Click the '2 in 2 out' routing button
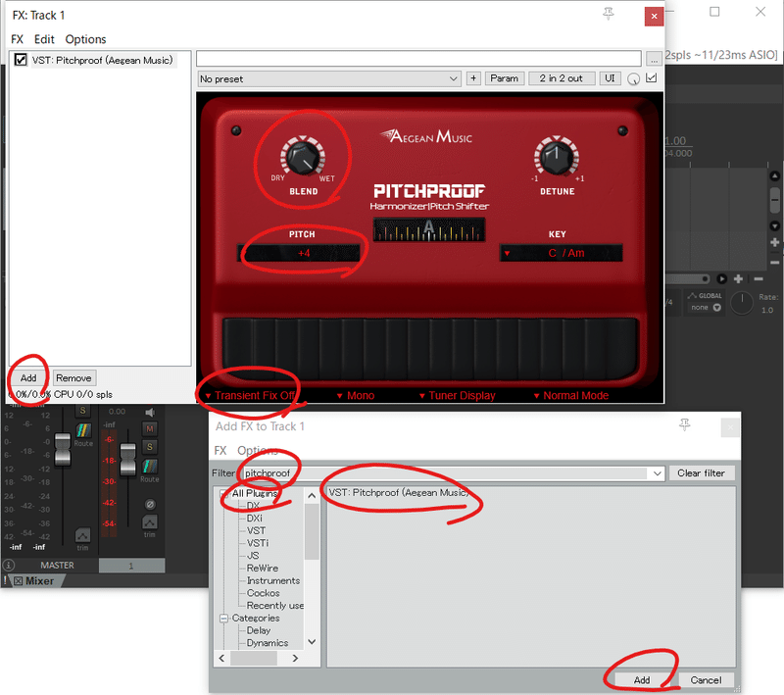Screen dimensions: 784x695 pyautogui.click(x=561, y=78)
